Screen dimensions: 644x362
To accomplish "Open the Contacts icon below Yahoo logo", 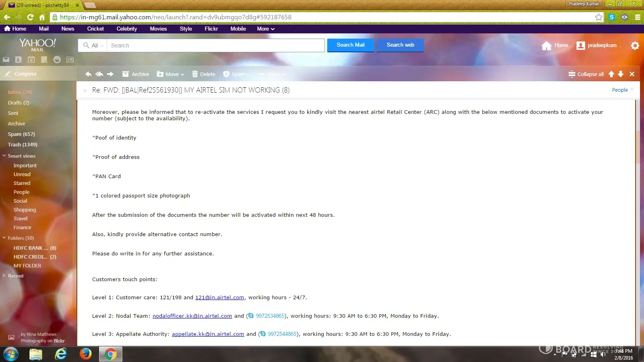I will coord(19,60).
